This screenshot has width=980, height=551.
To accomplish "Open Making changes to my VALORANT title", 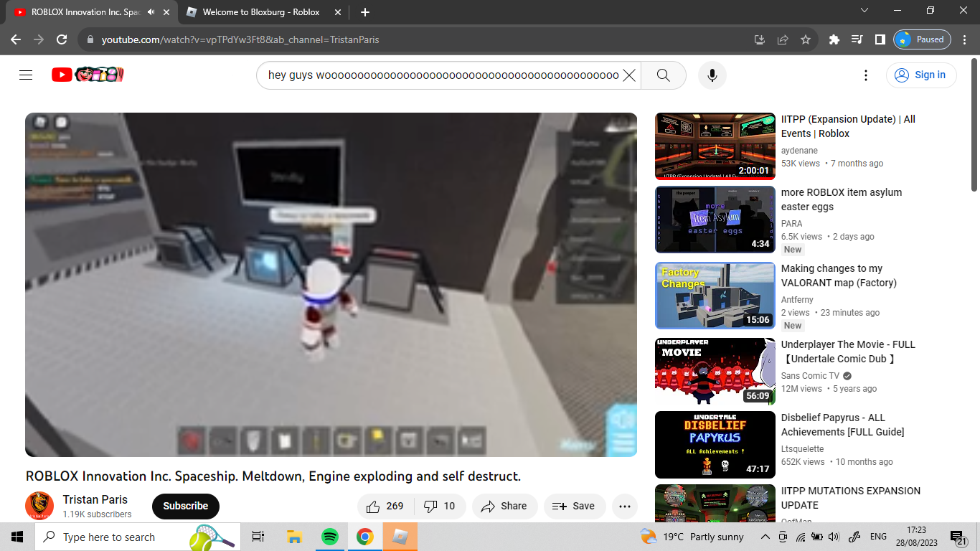I will click(x=839, y=275).
